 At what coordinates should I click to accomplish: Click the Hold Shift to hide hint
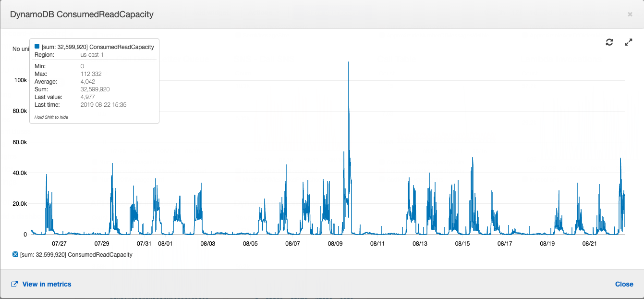pos(51,117)
